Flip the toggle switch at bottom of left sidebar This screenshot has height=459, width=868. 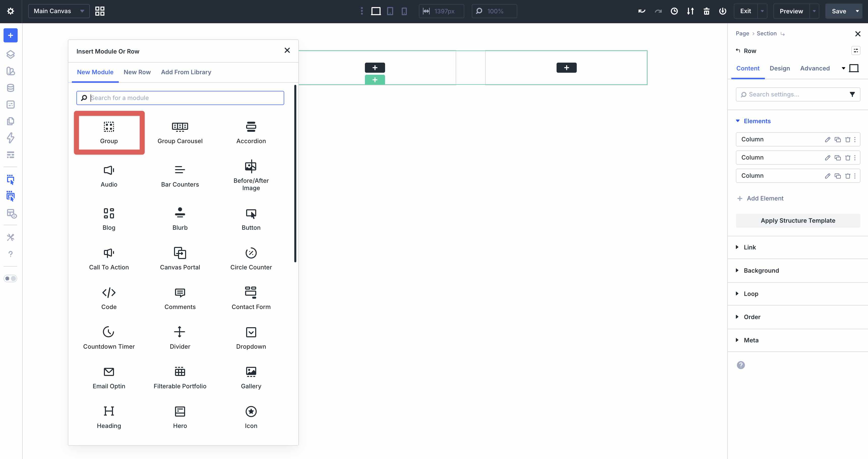pos(10,278)
